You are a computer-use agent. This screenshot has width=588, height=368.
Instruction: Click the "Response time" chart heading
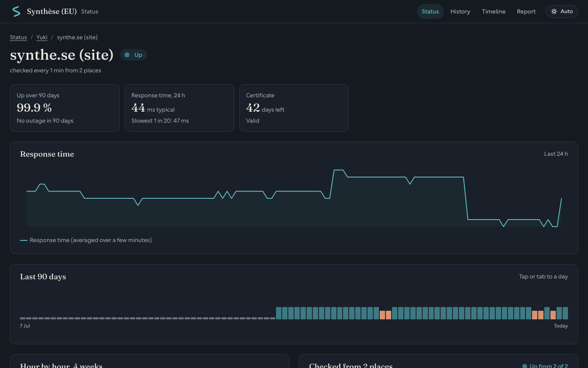[47, 154]
